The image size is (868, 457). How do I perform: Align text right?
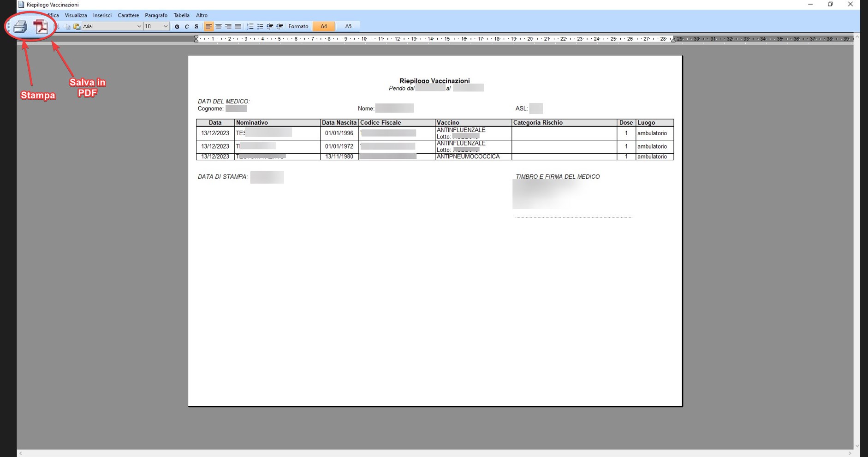point(228,27)
